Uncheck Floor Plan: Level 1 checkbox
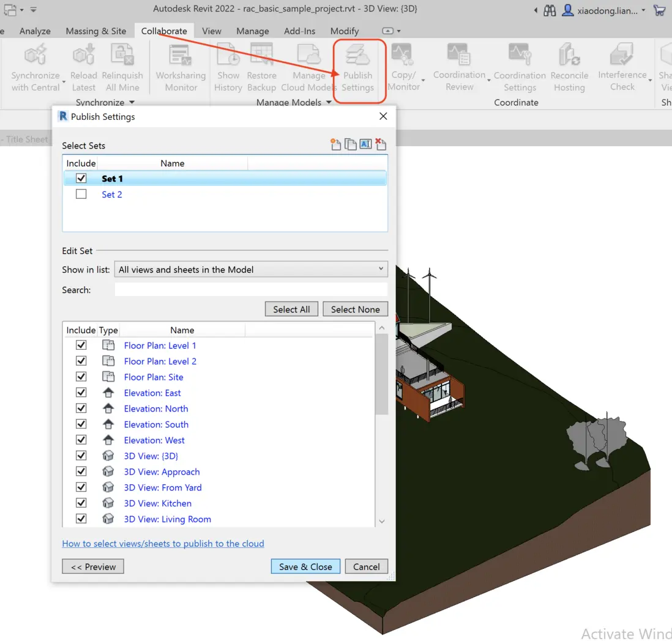Screen dimensions: 672x641 [x=81, y=346]
